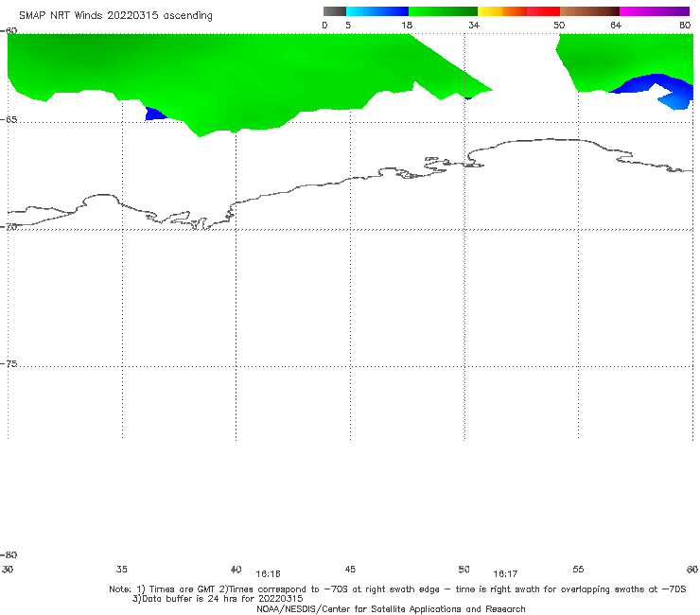Viewport: 700px width, 615px height.
Task: Click the longitude axis label "35"
Action: [x=122, y=569]
